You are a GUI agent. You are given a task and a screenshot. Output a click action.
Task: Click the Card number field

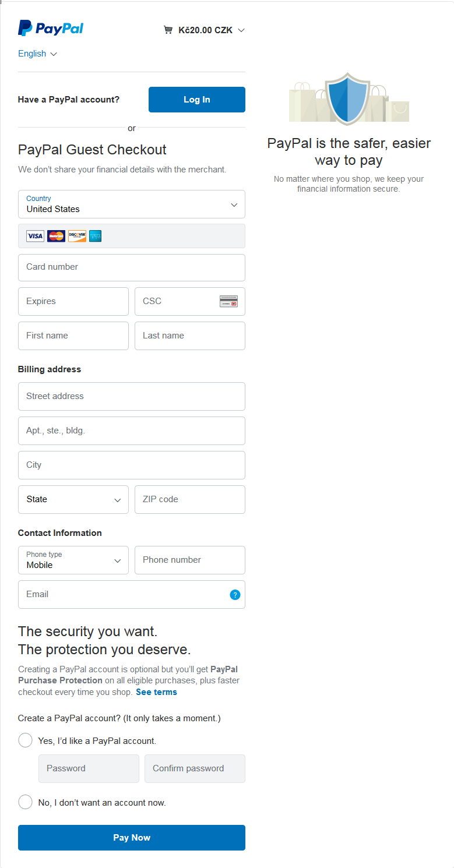coord(132,267)
